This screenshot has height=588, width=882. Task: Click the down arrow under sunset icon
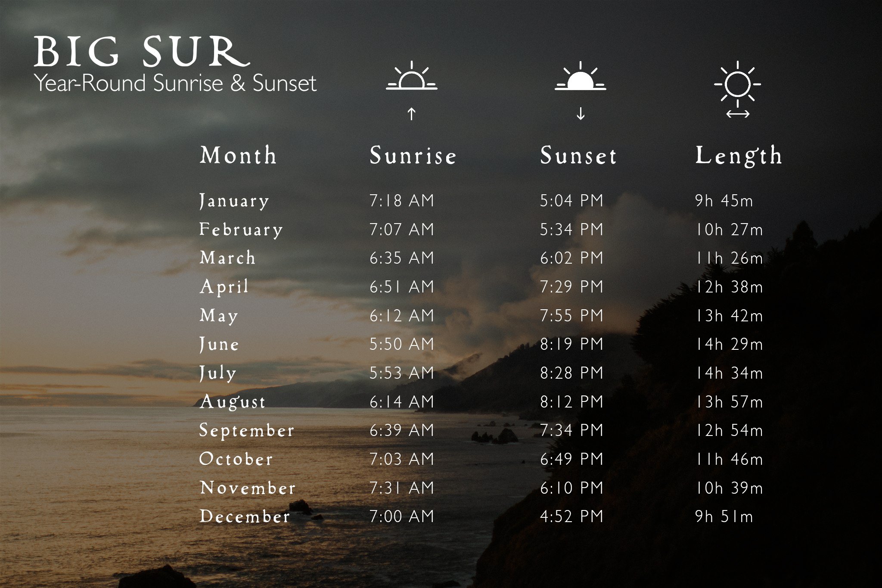(581, 114)
